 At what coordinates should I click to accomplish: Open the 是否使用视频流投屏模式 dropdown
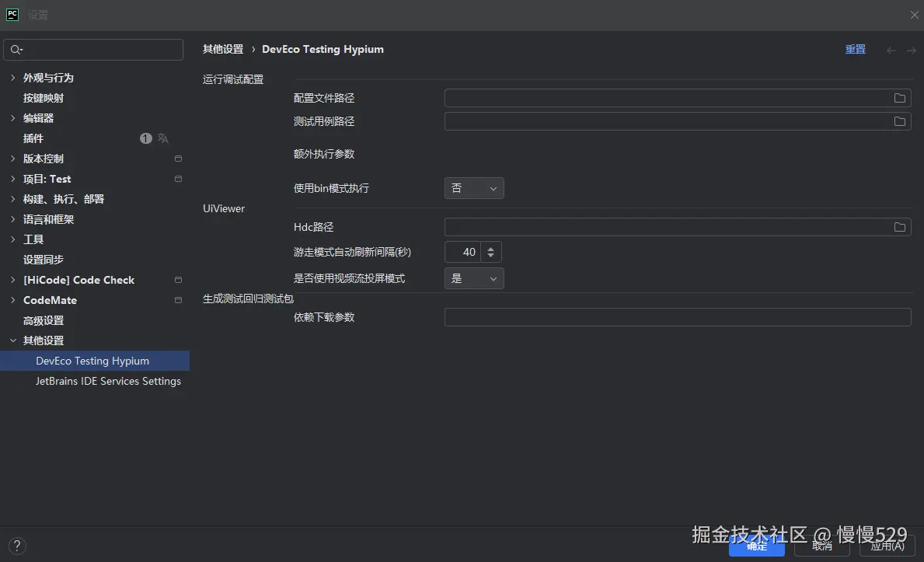474,278
